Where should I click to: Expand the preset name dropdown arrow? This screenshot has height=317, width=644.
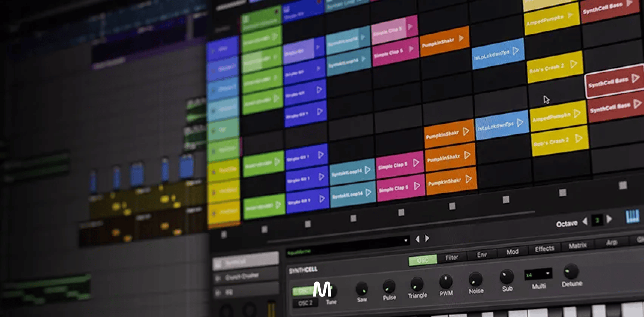406,241
